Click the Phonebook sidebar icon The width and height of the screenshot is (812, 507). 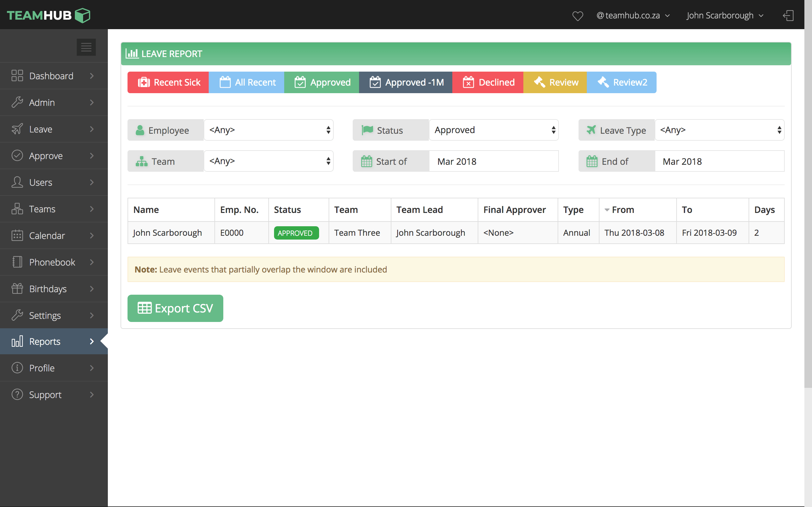pos(17,262)
